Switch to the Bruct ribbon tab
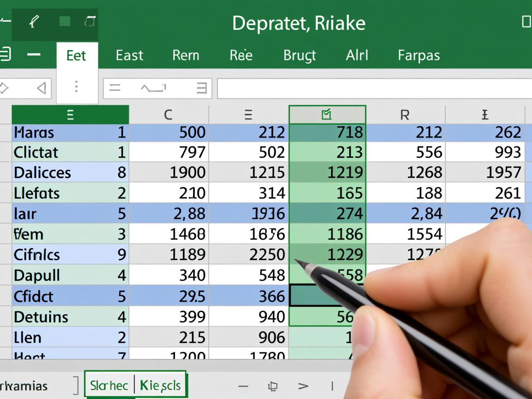The height and width of the screenshot is (399, 532). click(299, 55)
